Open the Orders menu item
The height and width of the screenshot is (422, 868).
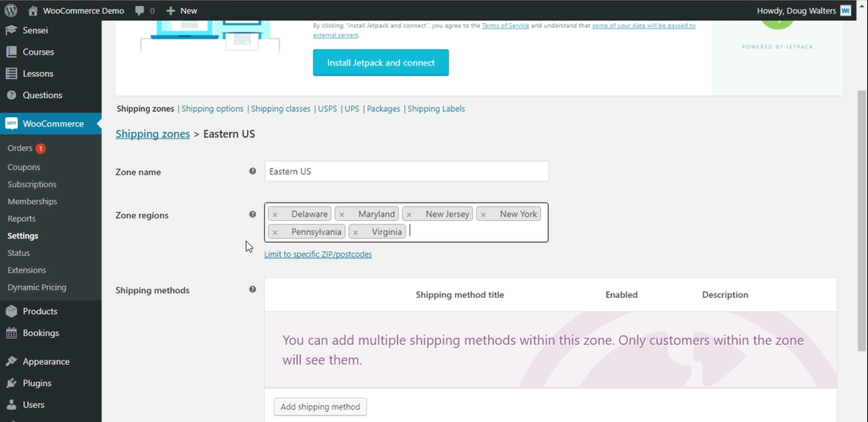click(20, 149)
